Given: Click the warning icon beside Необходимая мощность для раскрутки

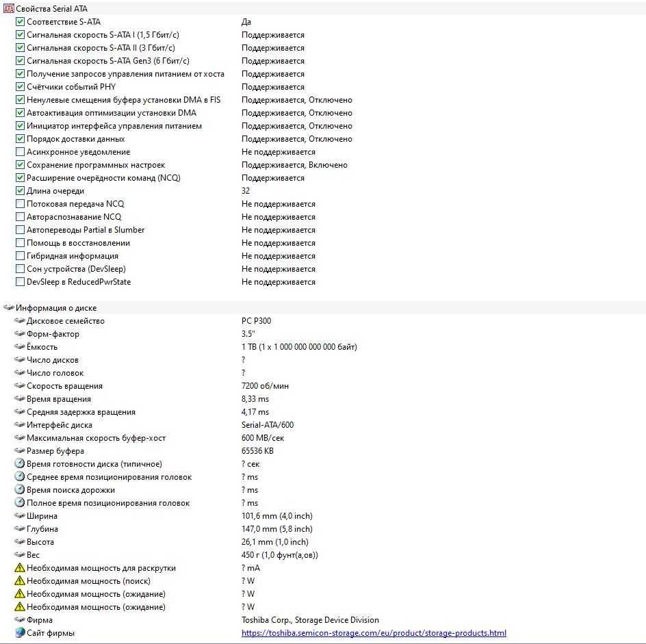Looking at the screenshot, I should click(x=19, y=568).
